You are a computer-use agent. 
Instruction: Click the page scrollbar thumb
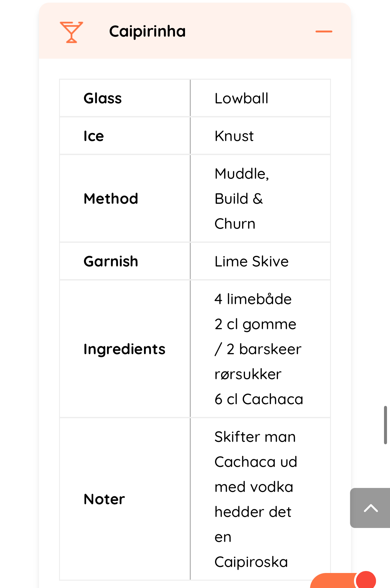point(385,425)
